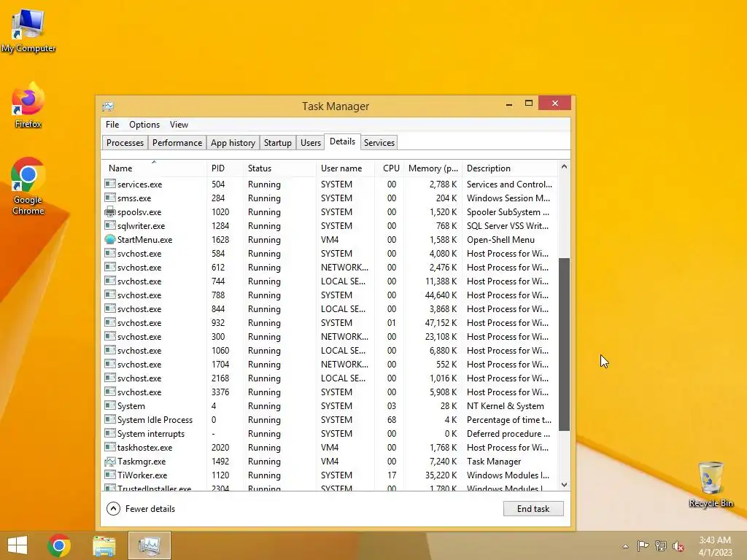Click CPU value 68 for Idle Process
The height and width of the screenshot is (560, 747).
tap(392, 419)
